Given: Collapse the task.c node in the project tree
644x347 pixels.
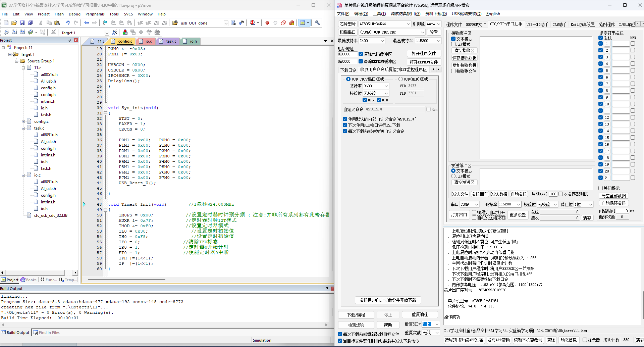Looking at the screenshot, I should (x=23, y=128).
